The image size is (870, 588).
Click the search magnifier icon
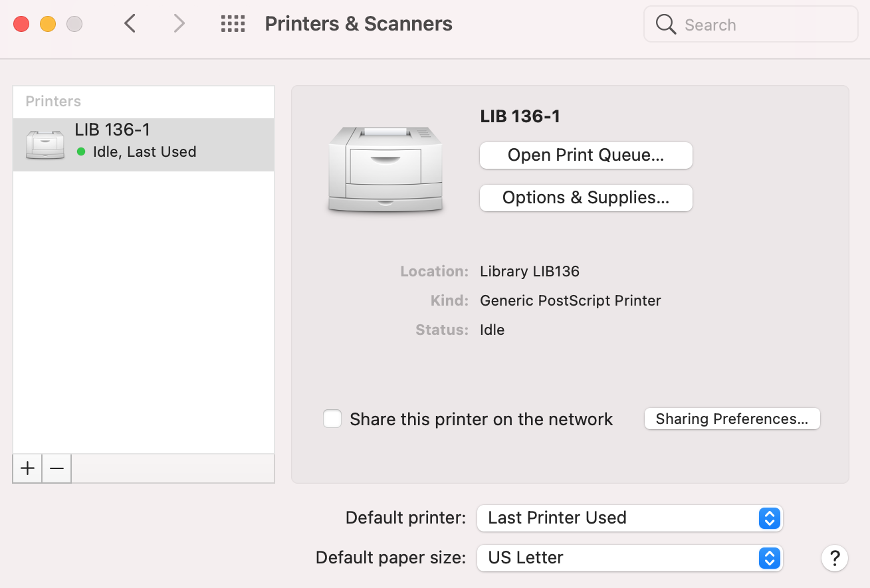[665, 24]
